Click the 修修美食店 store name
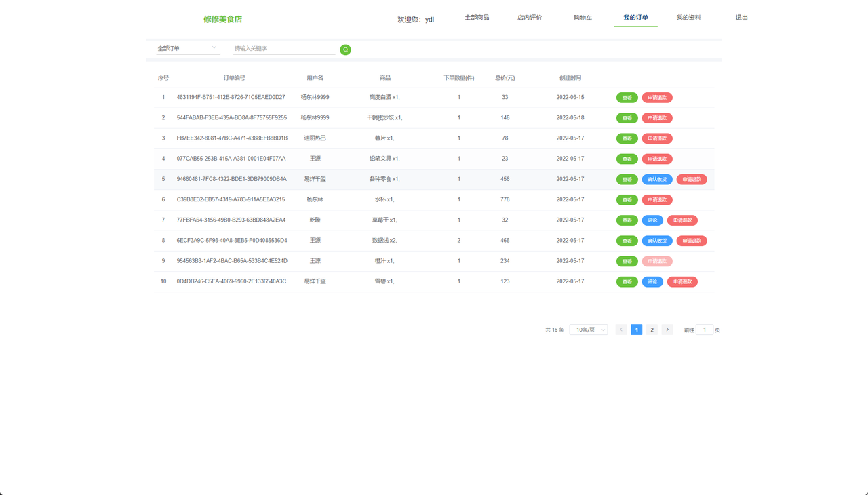The image size is (868, 495). 222,19
